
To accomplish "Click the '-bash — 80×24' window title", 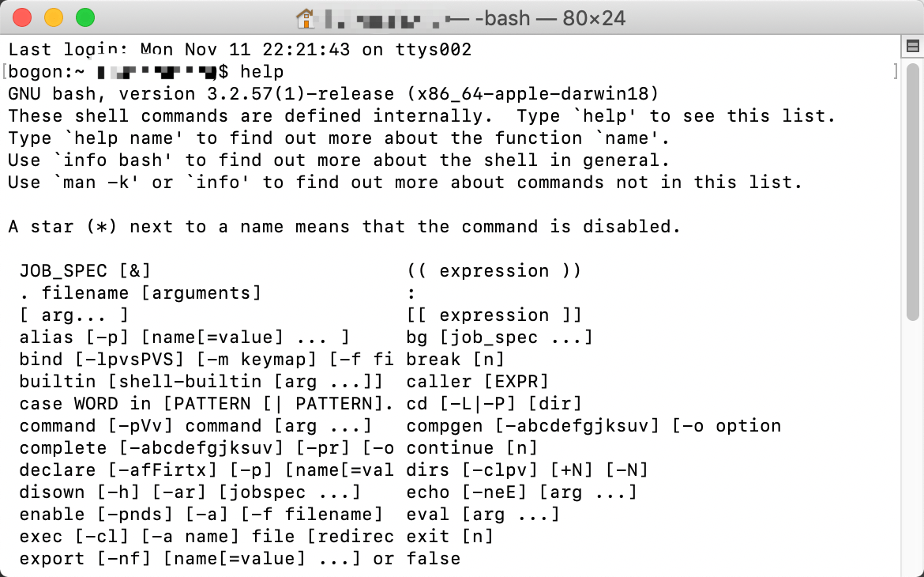I will [x=551, y=17].
